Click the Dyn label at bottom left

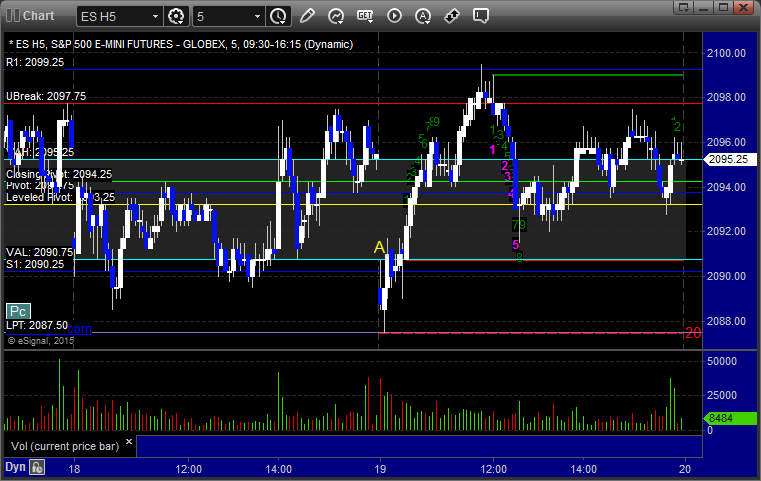pos(15,467)
